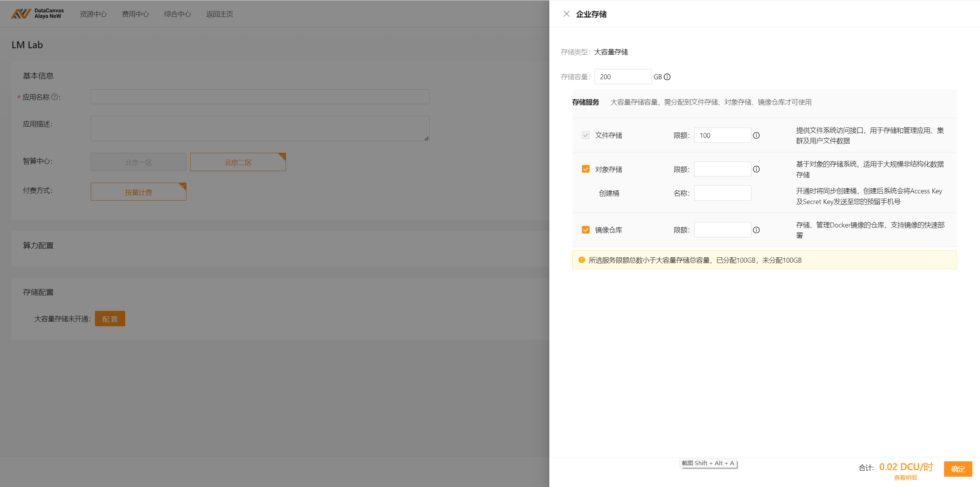The image size is (980, 487).
Task: Click help icon next to 应用名称 label
Action: [55, 97]
